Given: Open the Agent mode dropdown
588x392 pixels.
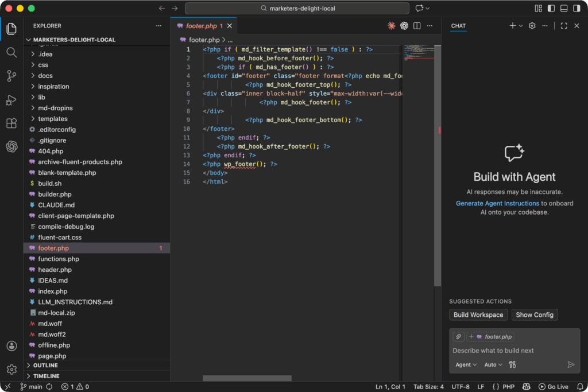Looking at the screenshot, I should (466, 364).
